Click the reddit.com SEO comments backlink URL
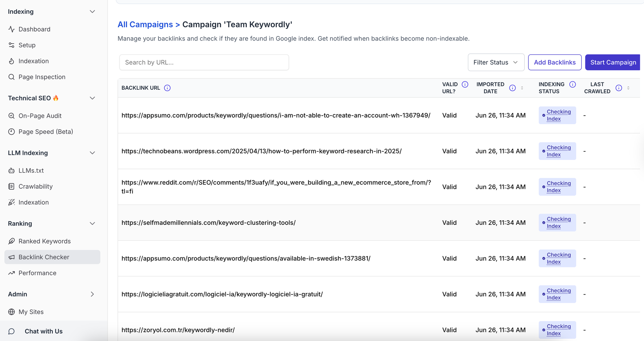644x341 pixels. tap(276, 187)
